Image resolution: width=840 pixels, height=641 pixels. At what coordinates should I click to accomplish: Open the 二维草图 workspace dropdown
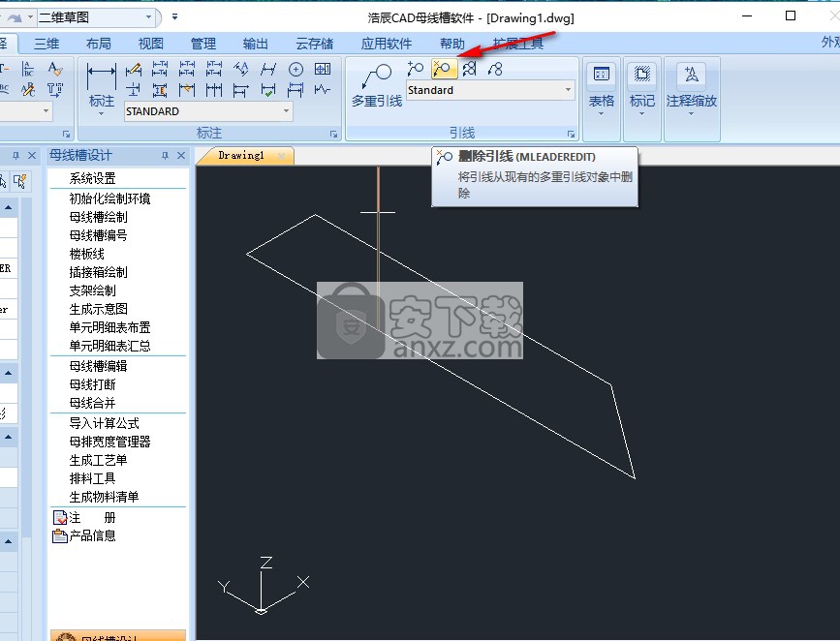148,17
